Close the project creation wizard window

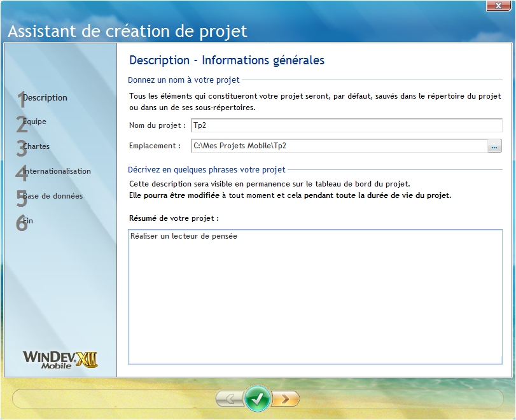pos(498,6)
